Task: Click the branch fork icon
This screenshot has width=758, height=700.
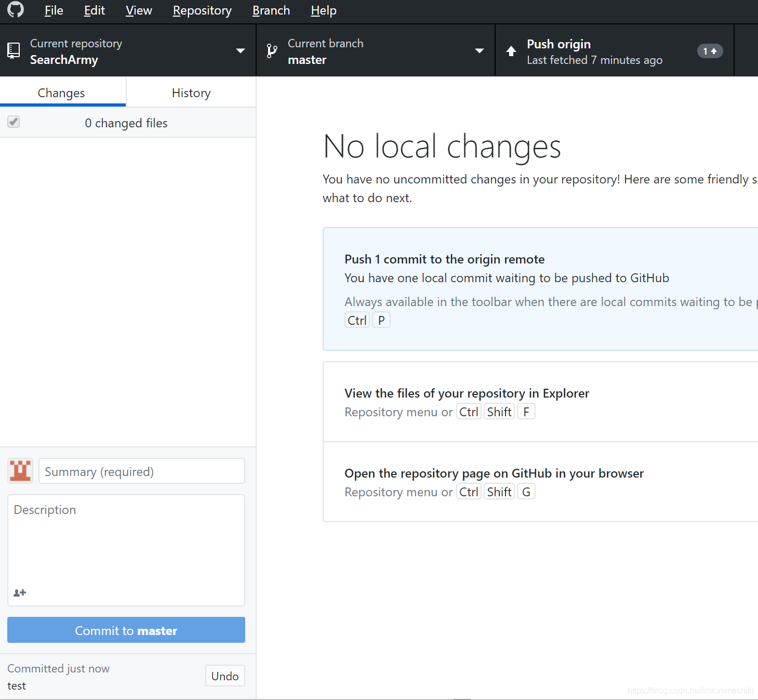Action: [272, 50]
